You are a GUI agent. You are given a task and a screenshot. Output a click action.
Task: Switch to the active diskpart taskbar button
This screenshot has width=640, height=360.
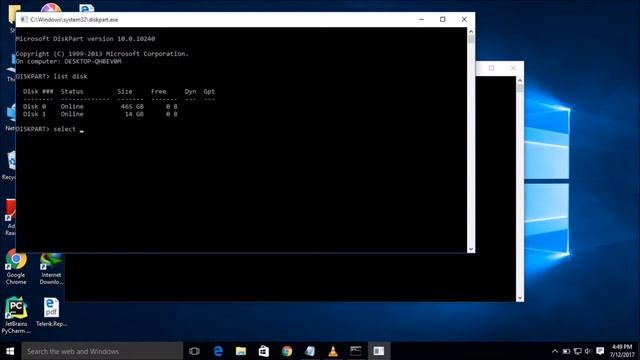coord(379,351)
